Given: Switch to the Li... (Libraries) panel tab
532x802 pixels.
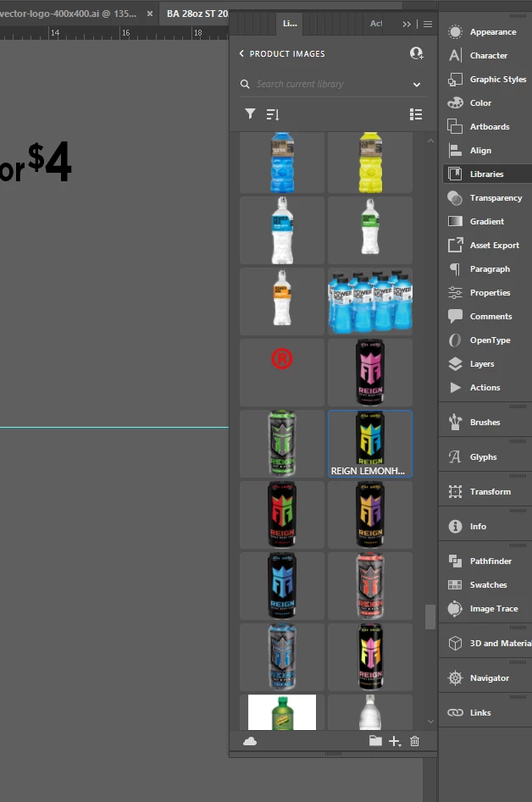Looking at the screenshot, I should pyautogui.click(x=290, y=24).
